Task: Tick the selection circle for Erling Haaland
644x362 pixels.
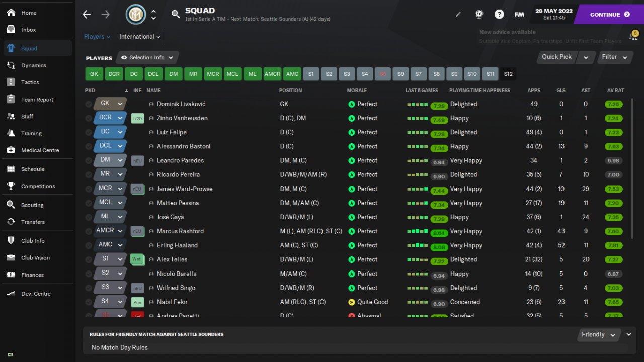Action: coord(89,245)
